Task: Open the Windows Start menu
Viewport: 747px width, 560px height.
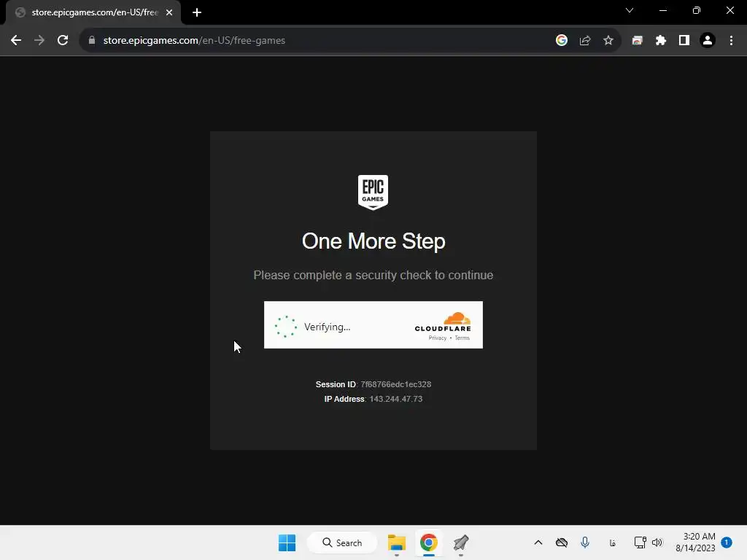Action: click(287, 542)
